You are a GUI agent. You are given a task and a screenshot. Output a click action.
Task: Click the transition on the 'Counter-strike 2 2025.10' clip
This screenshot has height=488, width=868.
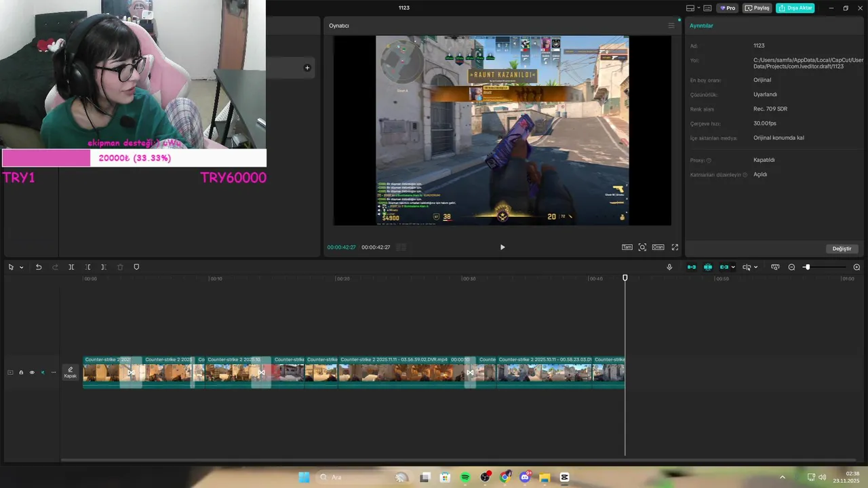pyautogui.click(x=261, y=372)
